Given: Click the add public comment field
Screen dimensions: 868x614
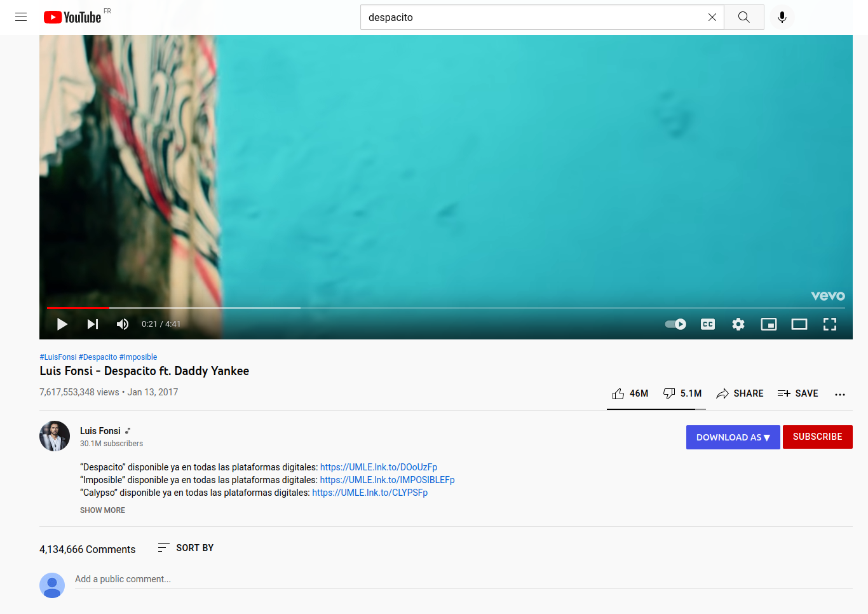Looking at the screenshot, I should pyautogui.click(x=464, y=579).
